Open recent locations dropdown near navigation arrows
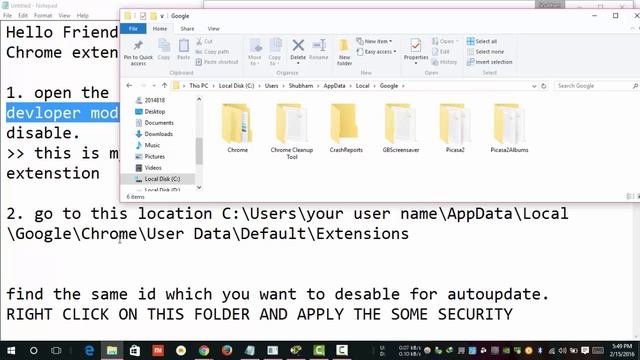 point(154,86)
